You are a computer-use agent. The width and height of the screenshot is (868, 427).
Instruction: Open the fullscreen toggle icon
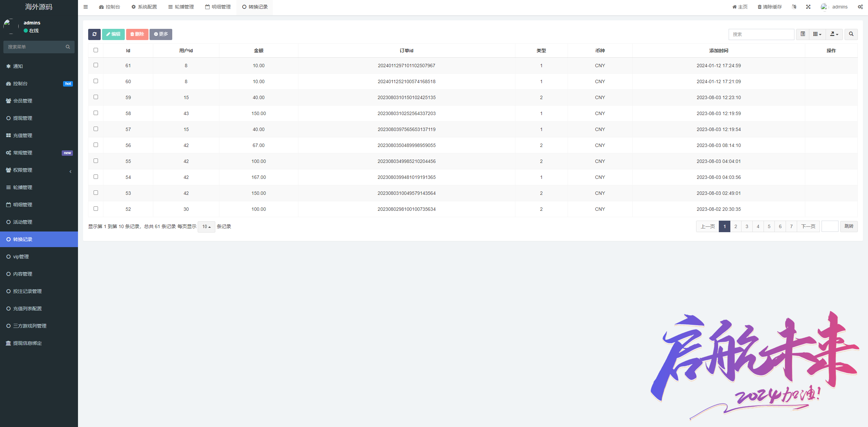[808, 7]
